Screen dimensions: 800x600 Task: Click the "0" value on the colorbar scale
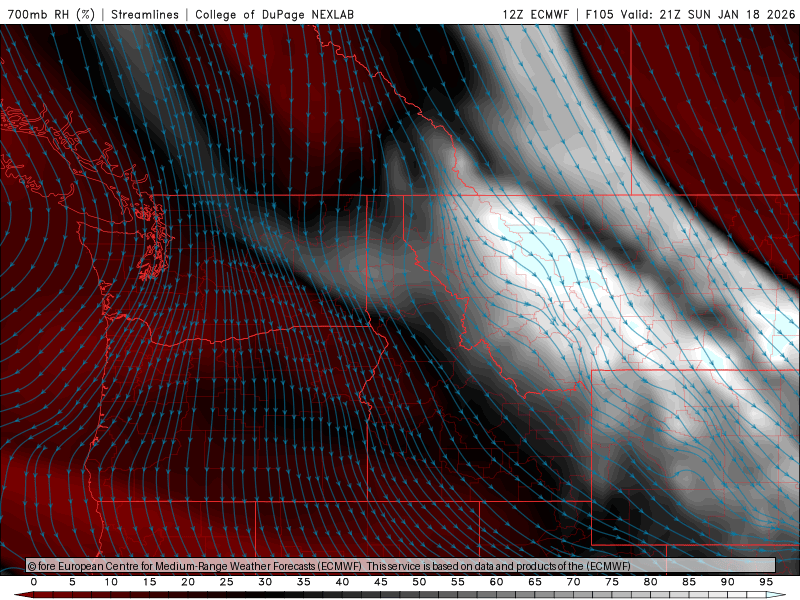click(34, 582)
